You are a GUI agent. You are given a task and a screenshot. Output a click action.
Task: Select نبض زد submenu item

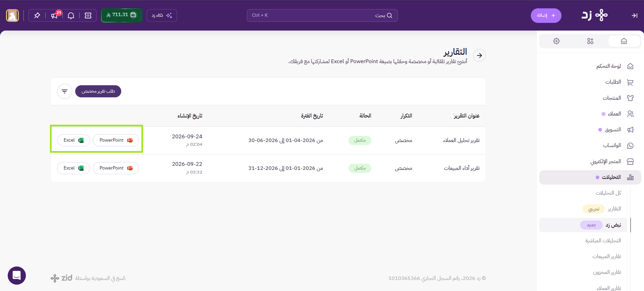coord(583,225)
